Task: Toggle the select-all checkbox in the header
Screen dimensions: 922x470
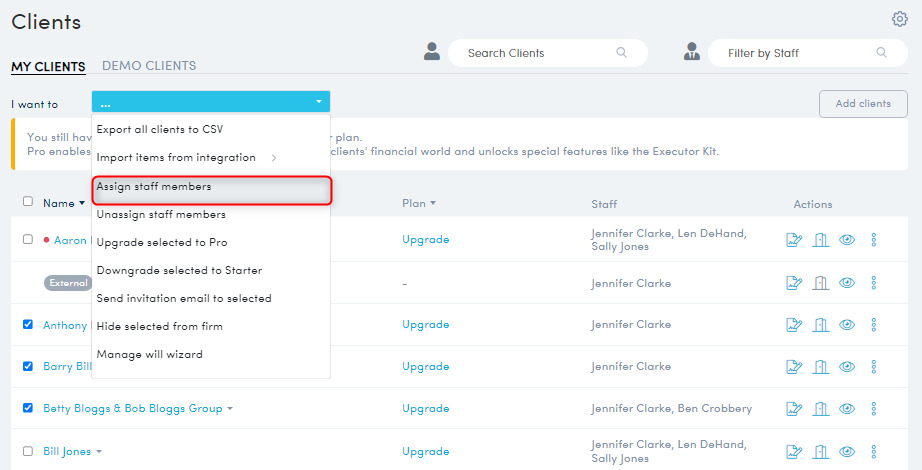Action: pos(28,202)
